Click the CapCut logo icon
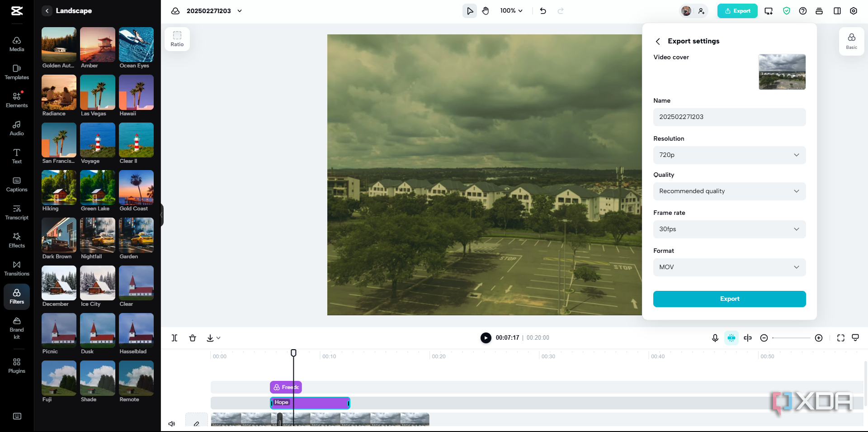 [x=17, y=11]
